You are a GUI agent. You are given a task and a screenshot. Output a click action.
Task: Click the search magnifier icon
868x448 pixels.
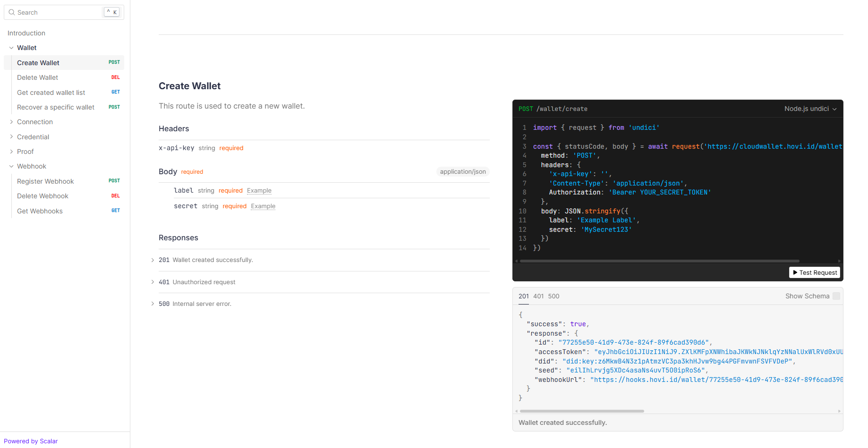(x=12, y=12)
